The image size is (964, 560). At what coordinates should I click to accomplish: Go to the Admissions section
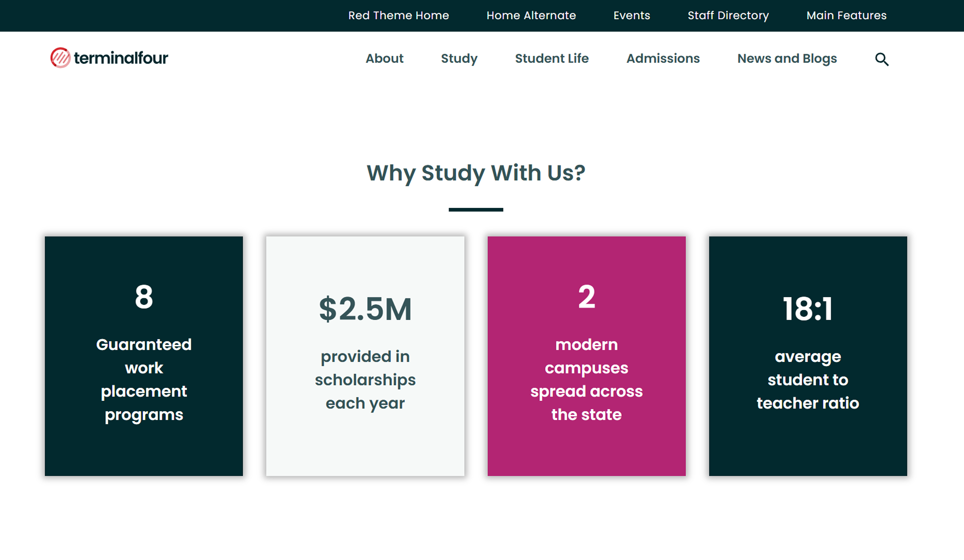[663, 59]
